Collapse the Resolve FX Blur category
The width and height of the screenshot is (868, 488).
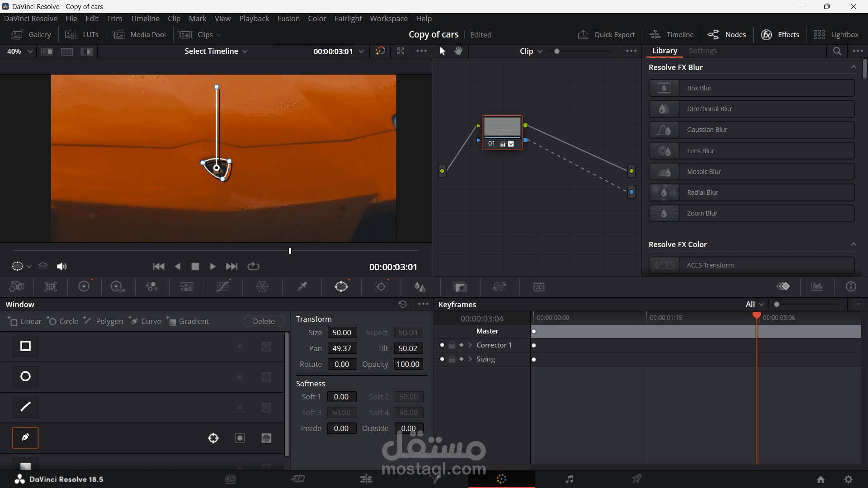[853, 67]
